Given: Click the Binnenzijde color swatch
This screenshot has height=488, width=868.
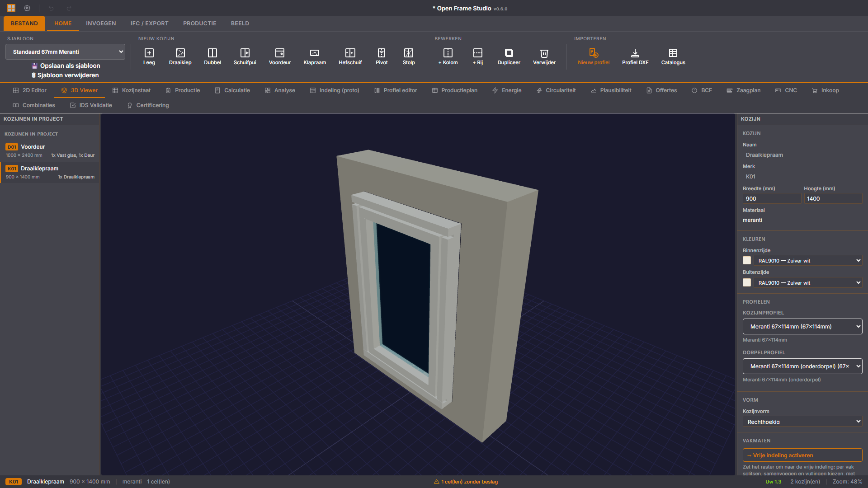Looking at the screenshot, I should click(747, 261).
